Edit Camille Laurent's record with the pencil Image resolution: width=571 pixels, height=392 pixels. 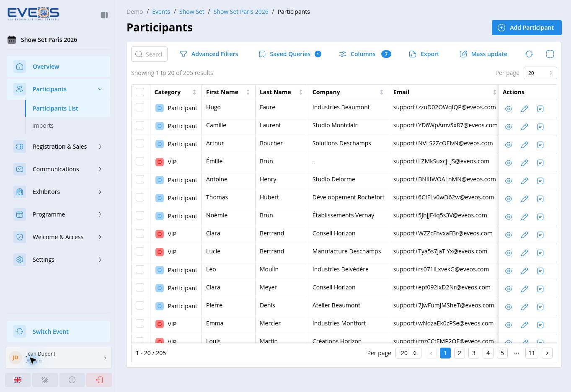(524, 127)
